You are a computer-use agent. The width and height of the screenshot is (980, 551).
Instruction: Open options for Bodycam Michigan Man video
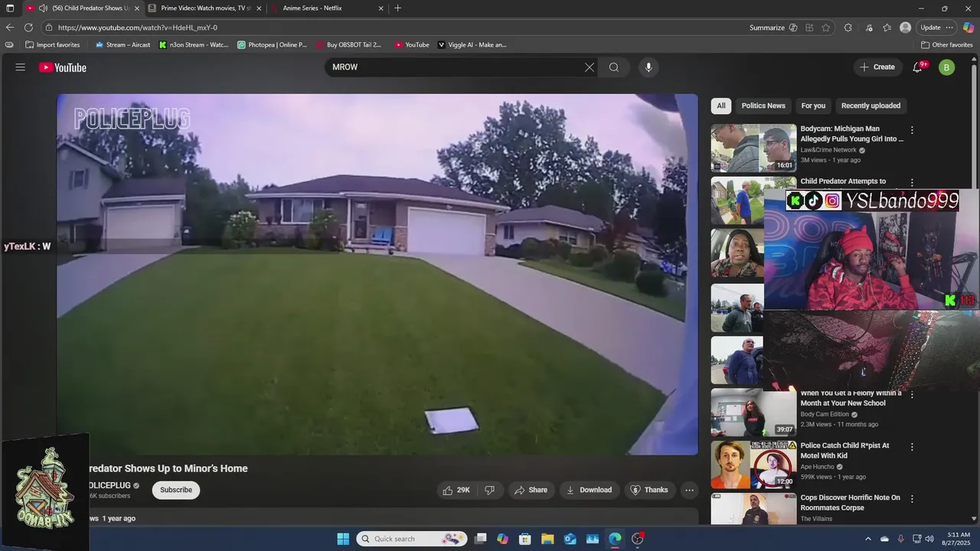coord(912,130)
